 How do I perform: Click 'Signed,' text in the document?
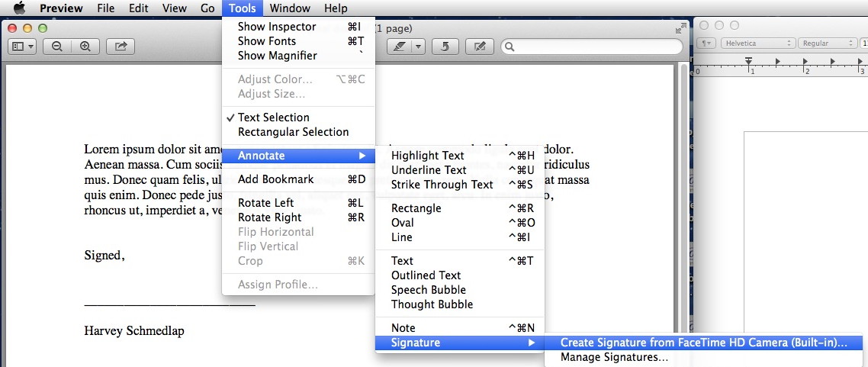click(x=104, y=255)
